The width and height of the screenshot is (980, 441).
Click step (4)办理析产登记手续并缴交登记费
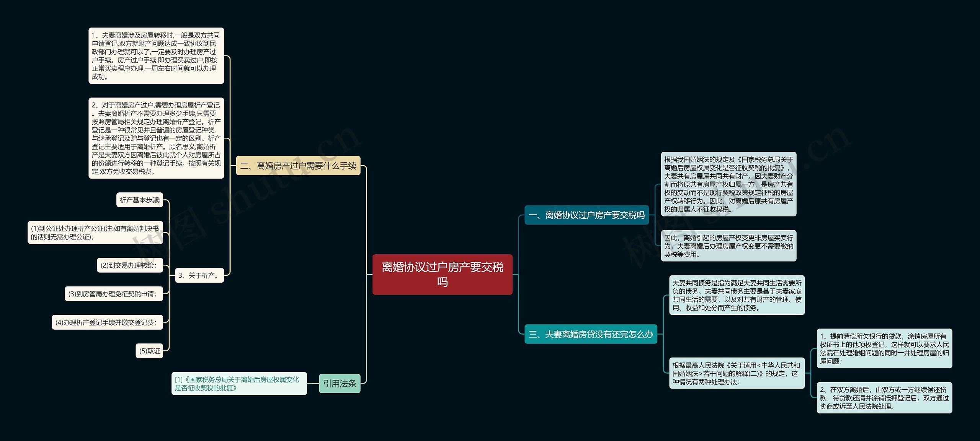coord(107,322)
